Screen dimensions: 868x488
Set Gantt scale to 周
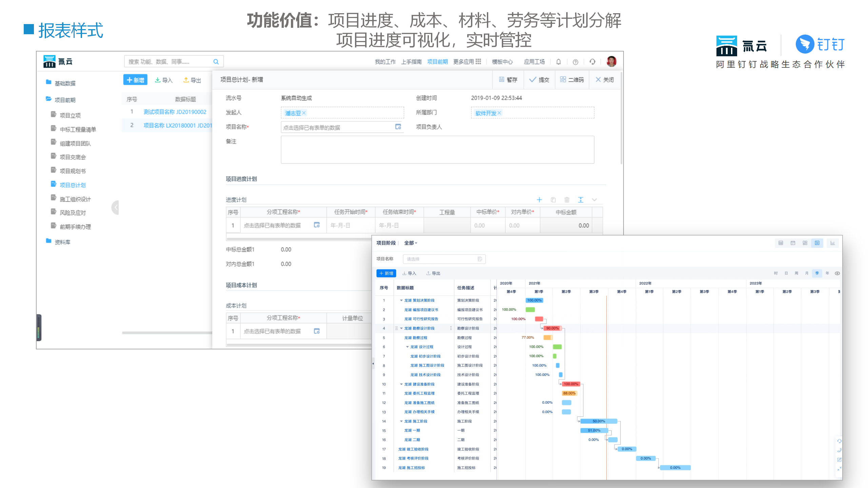(x=796, y=273)
